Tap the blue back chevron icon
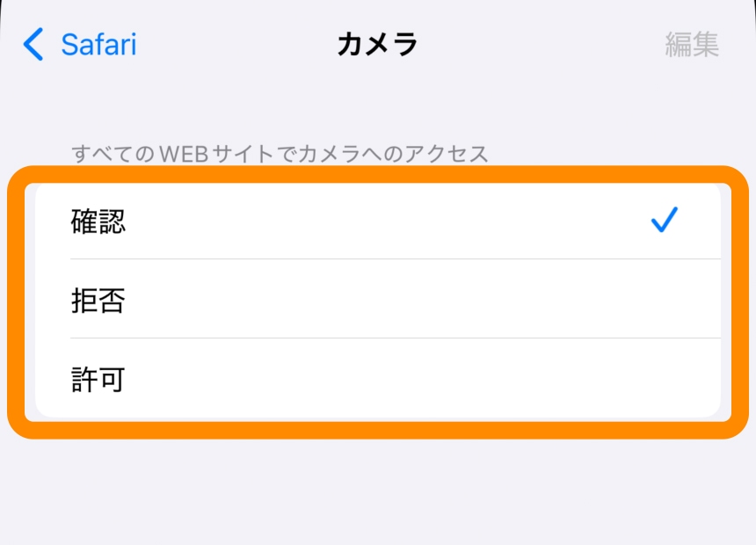The width and height of the screenshot is (756, 545). (33, 44)
